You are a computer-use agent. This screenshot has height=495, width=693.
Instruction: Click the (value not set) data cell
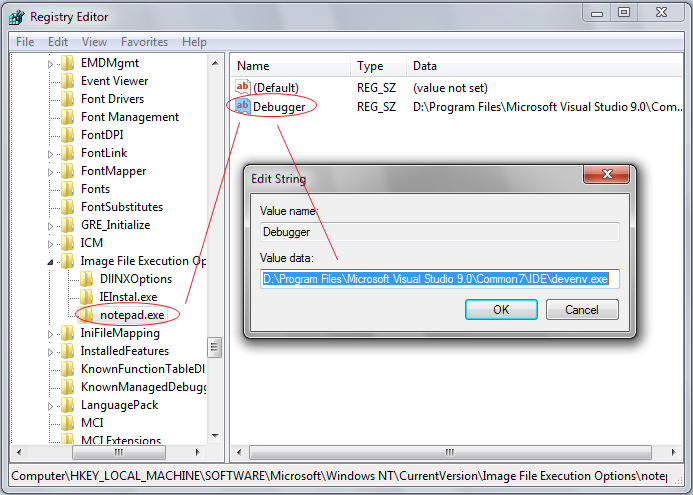pyautogui.click(x=450, y=88)
